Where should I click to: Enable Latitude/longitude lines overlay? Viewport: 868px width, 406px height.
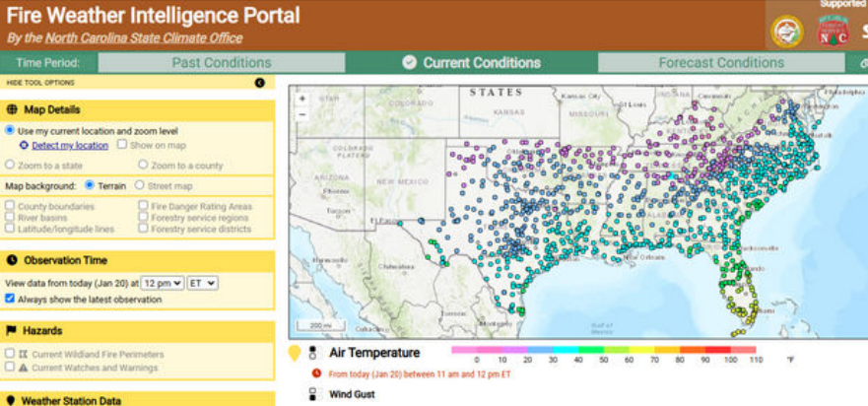[x=10, y=228]
